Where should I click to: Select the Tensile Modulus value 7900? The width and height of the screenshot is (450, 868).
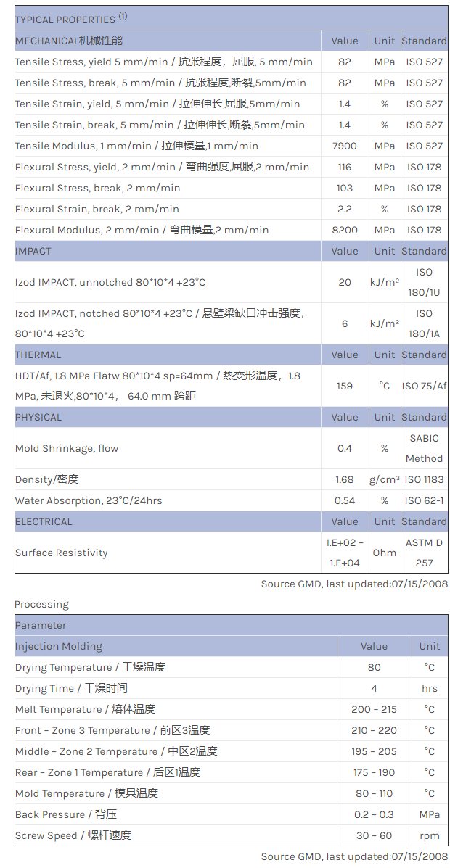point(344,146)
